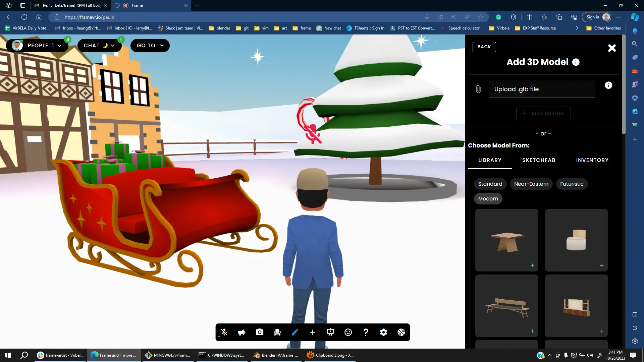The width and height of the screenshot is (644, 362).
Task: Click the seat/chair icon in toolbar
Action: (277, 332)
